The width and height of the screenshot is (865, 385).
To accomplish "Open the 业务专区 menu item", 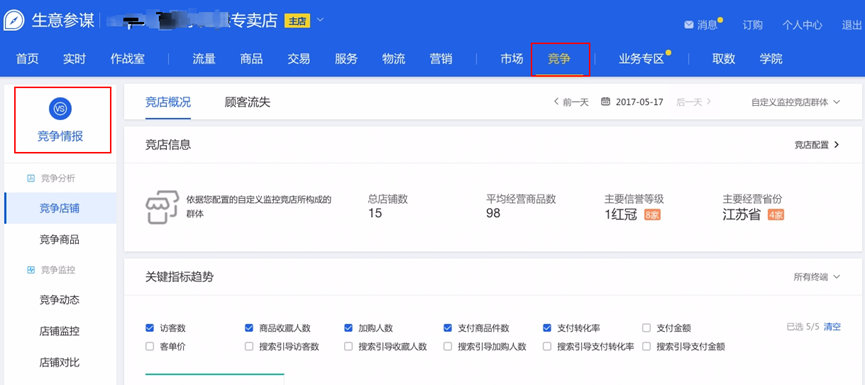I will tap(641, 59).
